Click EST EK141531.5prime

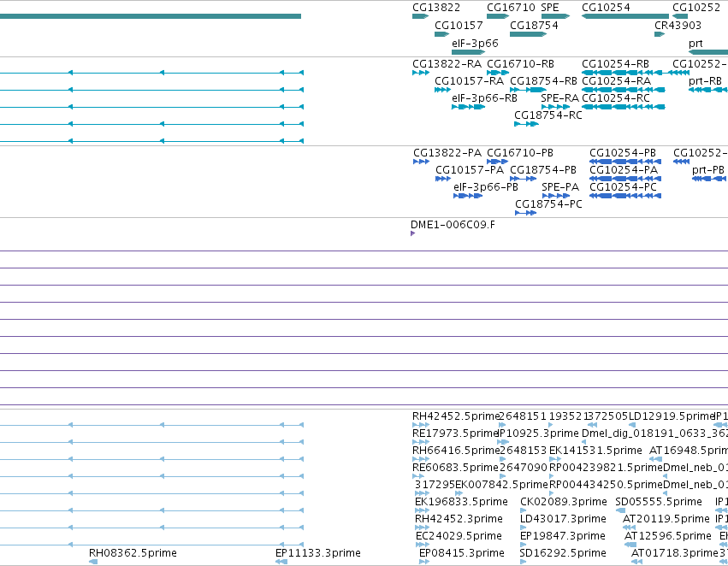(x=555, y=459)
